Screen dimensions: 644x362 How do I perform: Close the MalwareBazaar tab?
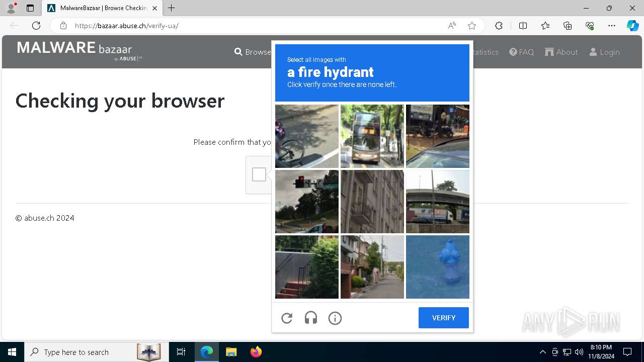tap(154, 8)
